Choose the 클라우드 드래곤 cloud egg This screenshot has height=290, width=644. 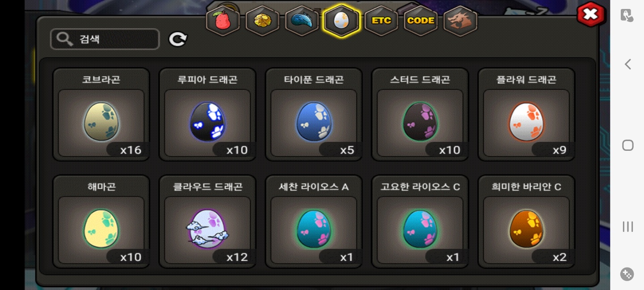[x=208, y=221]
